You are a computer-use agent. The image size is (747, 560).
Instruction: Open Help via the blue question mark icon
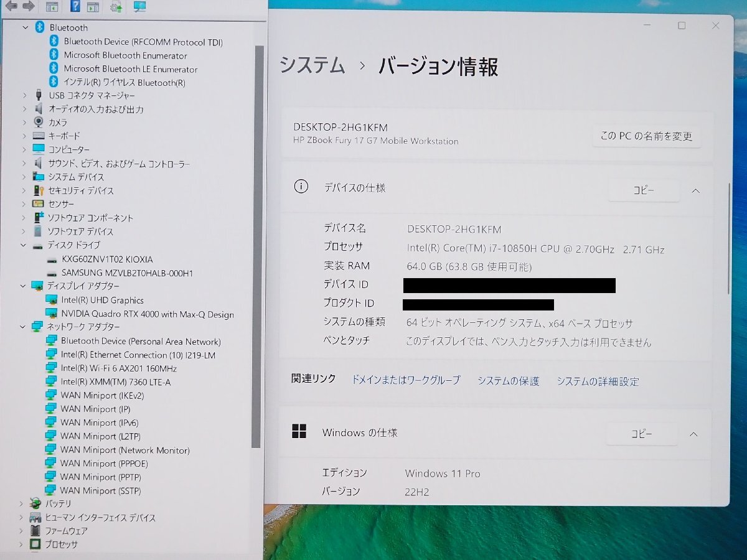(75, 7)
